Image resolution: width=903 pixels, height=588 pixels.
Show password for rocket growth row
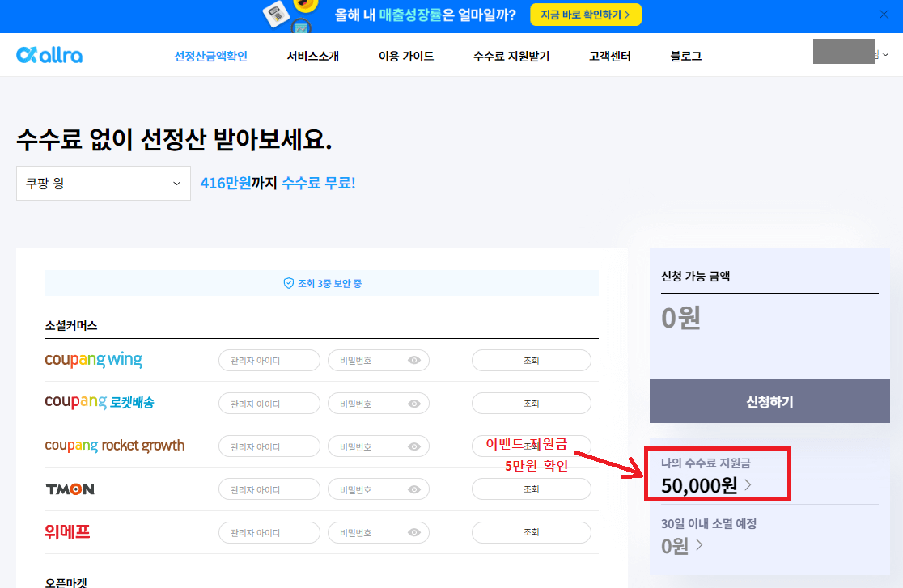coord(414,446)
